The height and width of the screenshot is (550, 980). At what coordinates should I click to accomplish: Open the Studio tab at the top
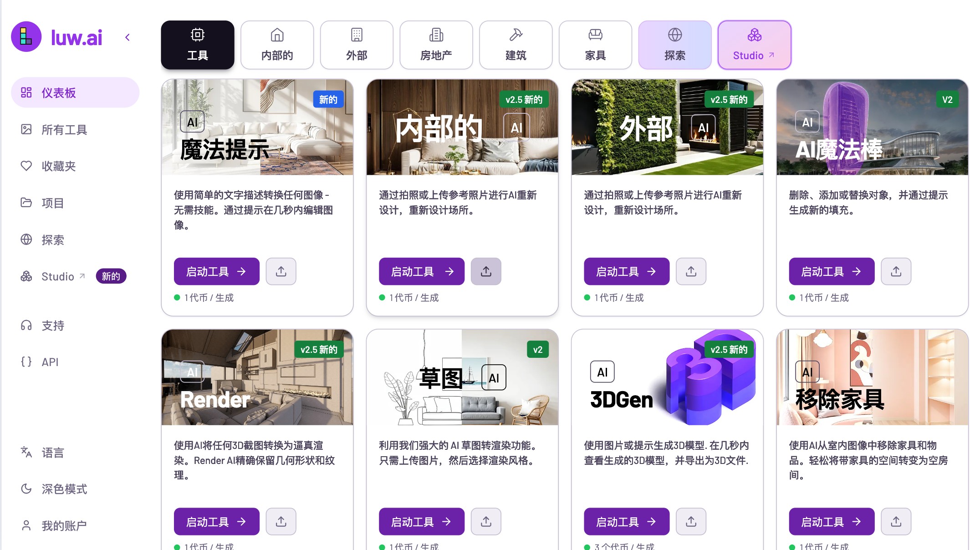click(754, 45)
